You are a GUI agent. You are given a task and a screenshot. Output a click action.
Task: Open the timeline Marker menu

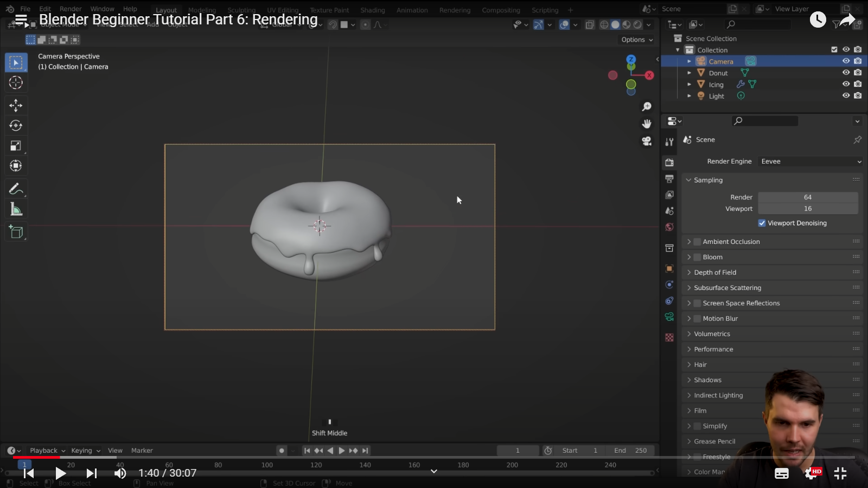[x=142, y=451]
